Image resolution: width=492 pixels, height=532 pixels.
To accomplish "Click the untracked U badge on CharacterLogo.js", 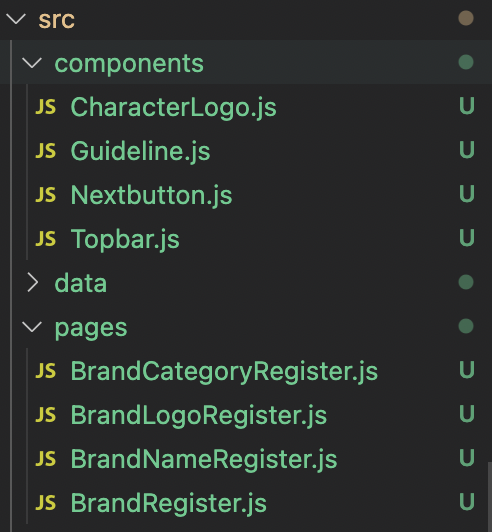I will [x=467, y=106].
